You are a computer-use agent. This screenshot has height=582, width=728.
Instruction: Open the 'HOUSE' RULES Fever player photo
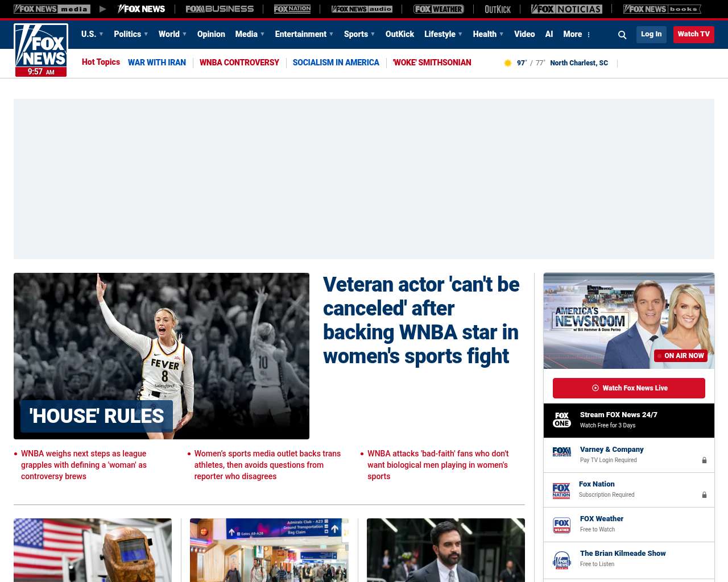[x=162, y=356]
